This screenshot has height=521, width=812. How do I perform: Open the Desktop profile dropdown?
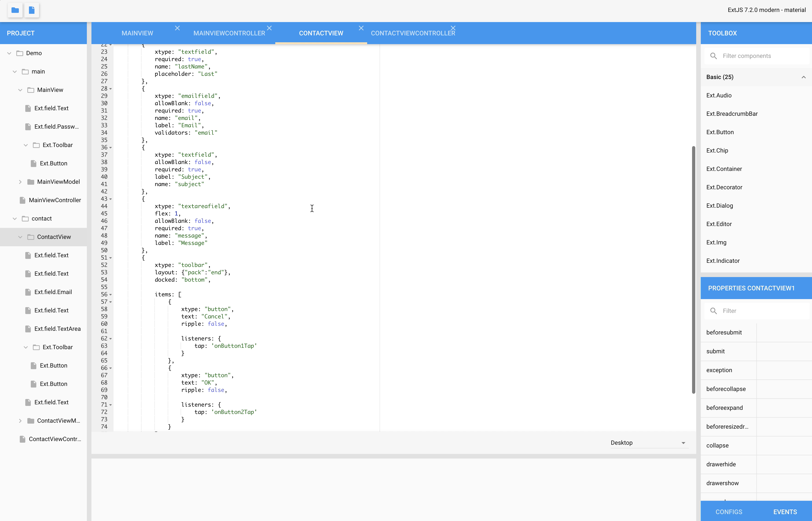pyautogui.click(x=683, y=443)
